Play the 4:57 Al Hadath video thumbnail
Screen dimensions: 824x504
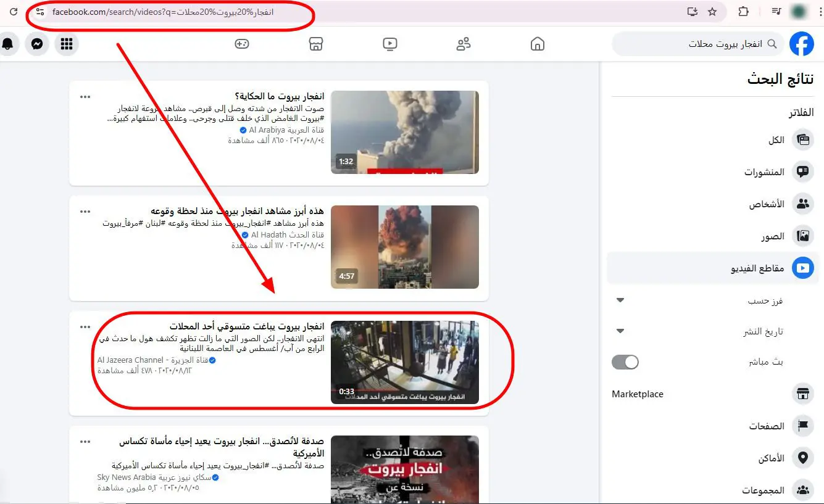coord(405,247)
